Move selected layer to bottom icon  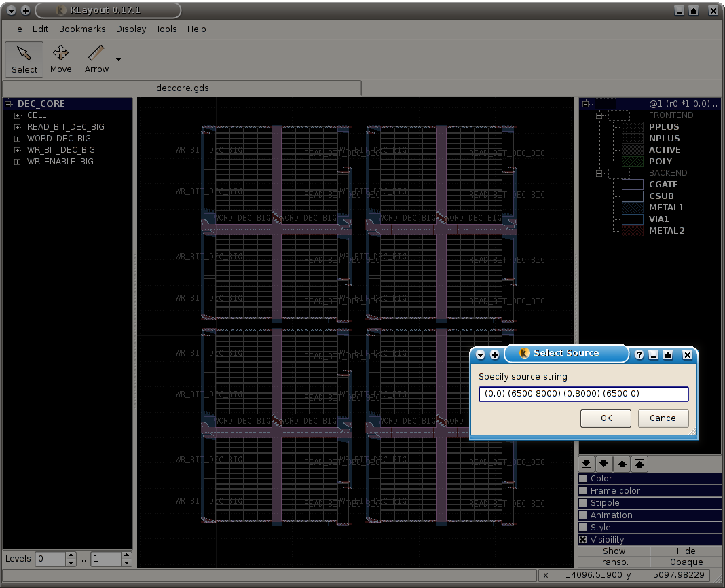pos(586,464)
